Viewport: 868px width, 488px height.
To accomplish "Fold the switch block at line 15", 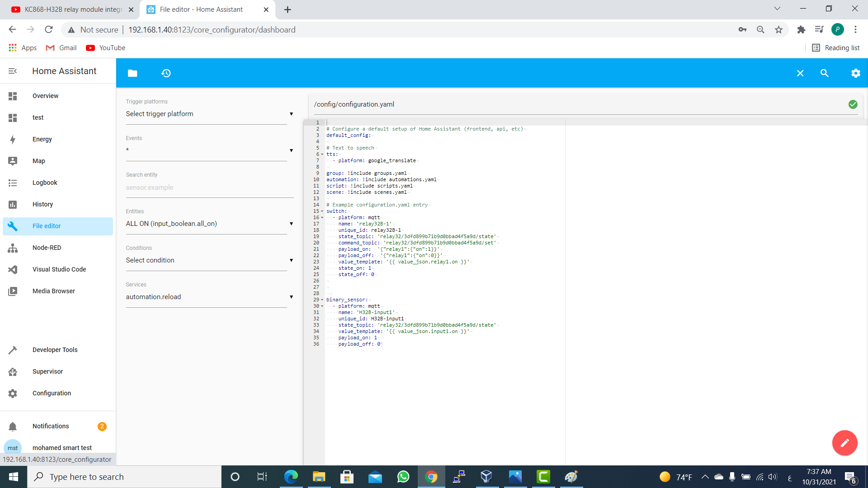I will pyautogui.click(x=322, y=211).
